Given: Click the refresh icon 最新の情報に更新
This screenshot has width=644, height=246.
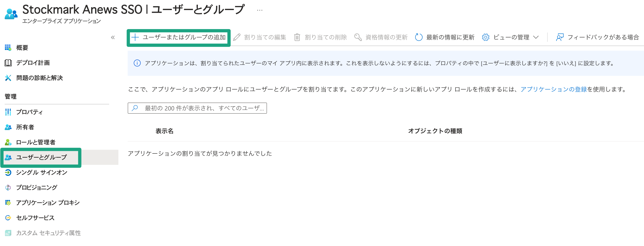Looking at the screenshot, I should tap(419, 37).
